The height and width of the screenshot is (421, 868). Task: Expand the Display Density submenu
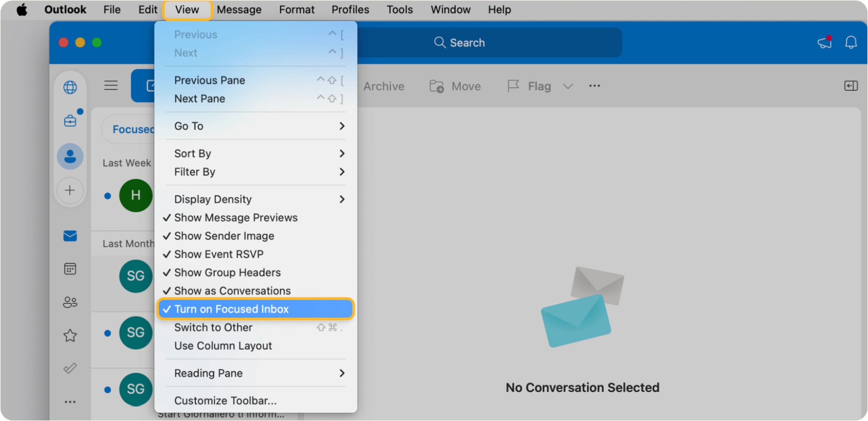point(255,199)
